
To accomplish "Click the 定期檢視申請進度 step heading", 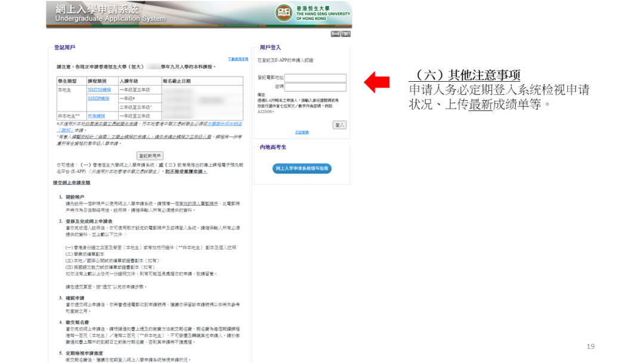I will click(x=84, y=353).
